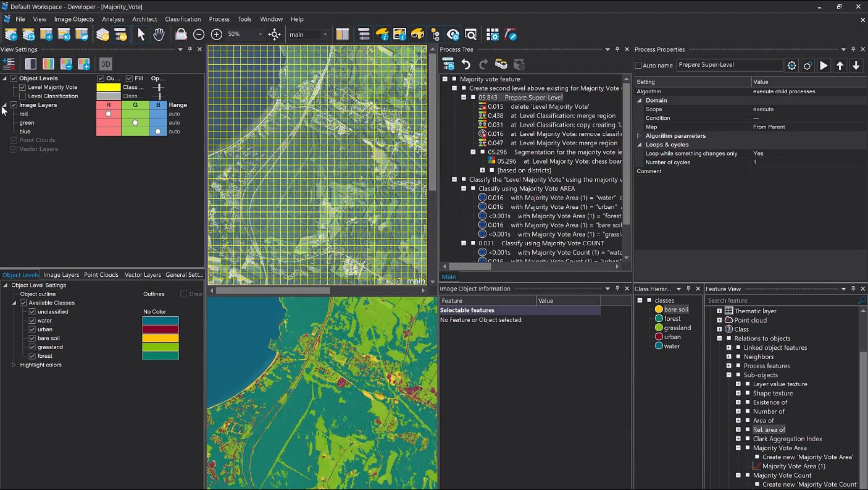Open the zoom percentage dropdown

coord(260,35)
